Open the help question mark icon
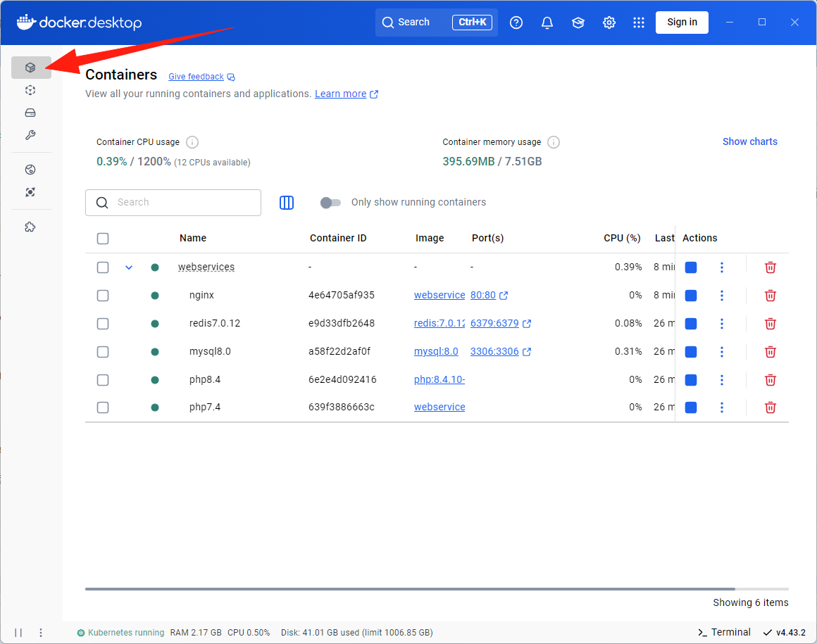This screenshot has width=817, height=644. pyautogui.click(x=516, y=23)
